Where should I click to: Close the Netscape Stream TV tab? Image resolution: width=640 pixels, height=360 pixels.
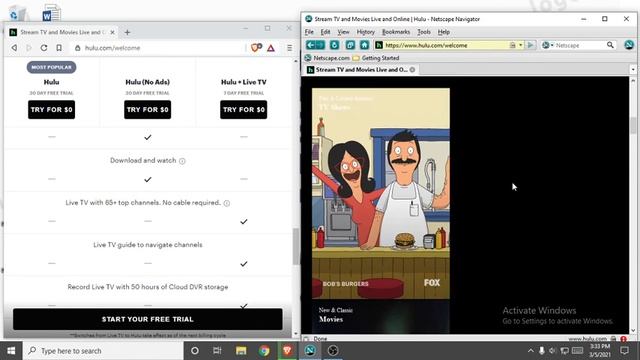tap(412, 70)
